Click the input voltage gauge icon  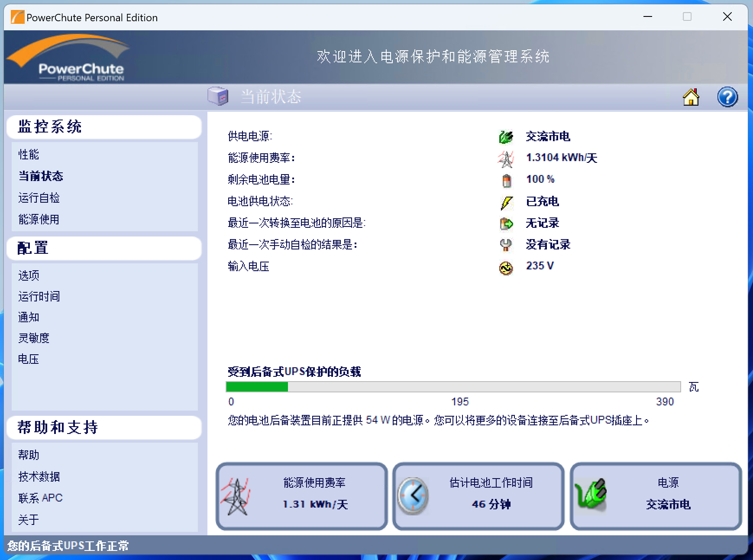point(506,267)
